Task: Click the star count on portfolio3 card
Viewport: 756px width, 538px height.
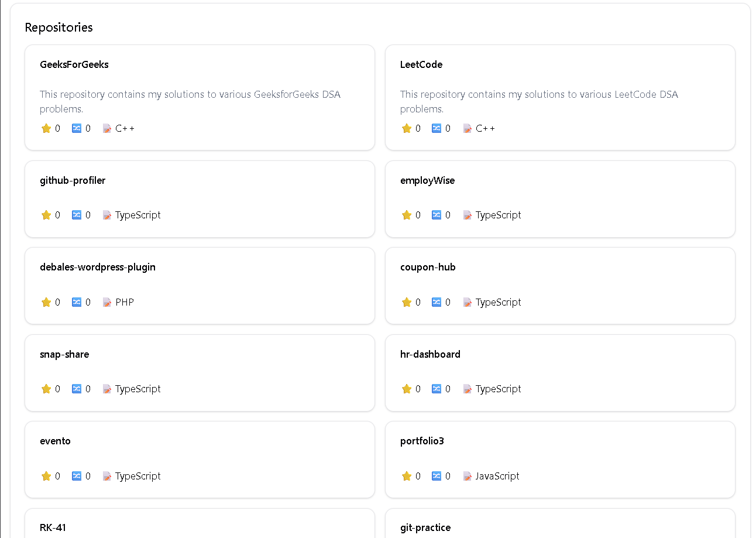Action: click(x=418, y=476)
